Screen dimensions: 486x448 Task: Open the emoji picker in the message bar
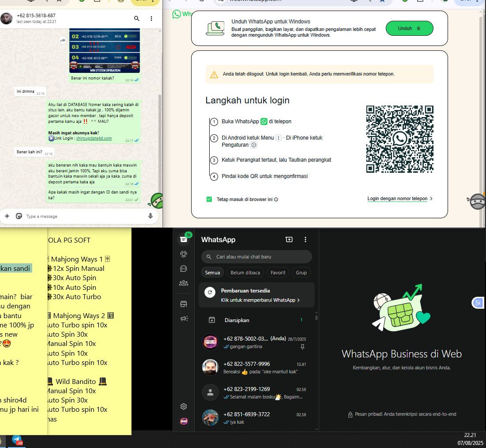click(x=19, y=216)
